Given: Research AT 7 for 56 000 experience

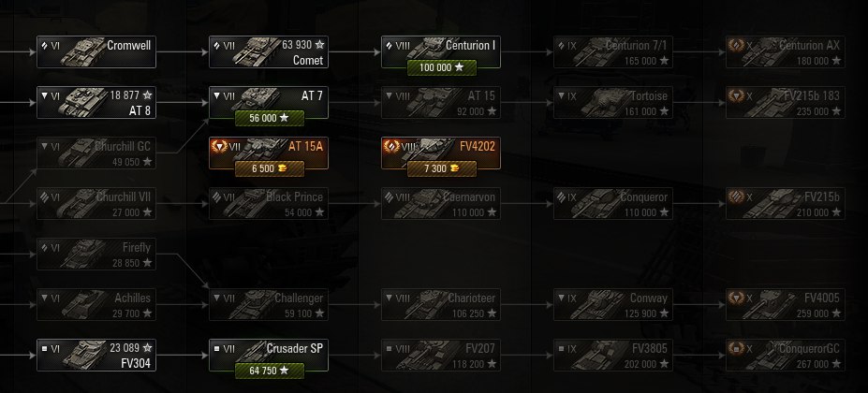Looking at the screenshot, I should click(x=270, y=118).
